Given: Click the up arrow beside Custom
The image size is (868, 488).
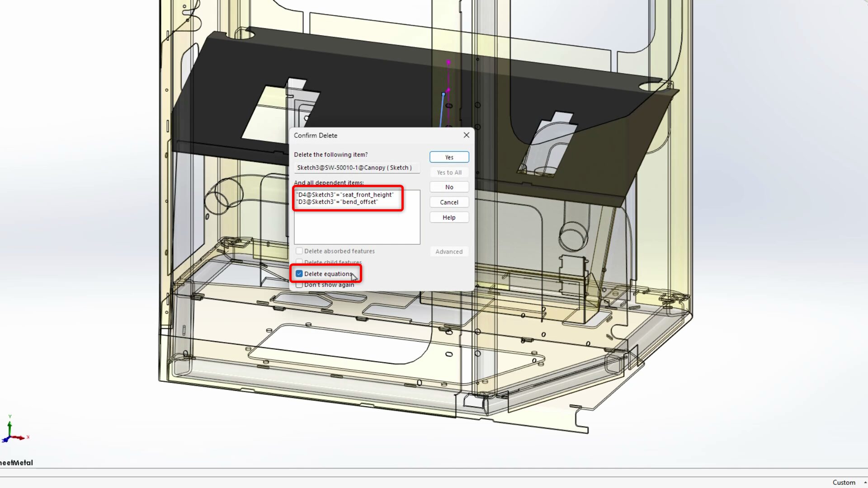Looking at the screenshot, I should tap(865, 483).
